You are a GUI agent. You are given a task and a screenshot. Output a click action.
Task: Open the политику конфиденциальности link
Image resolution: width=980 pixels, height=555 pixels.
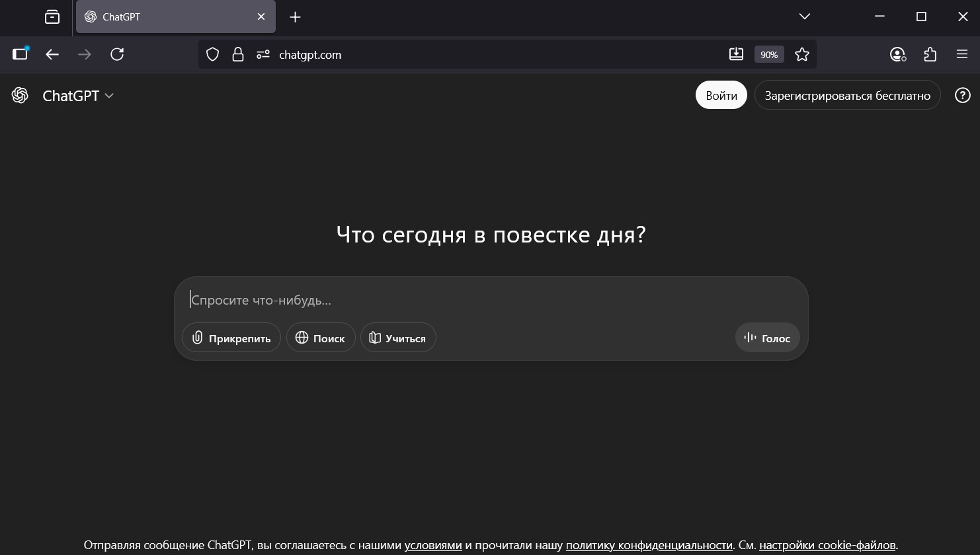pos(649,545)
